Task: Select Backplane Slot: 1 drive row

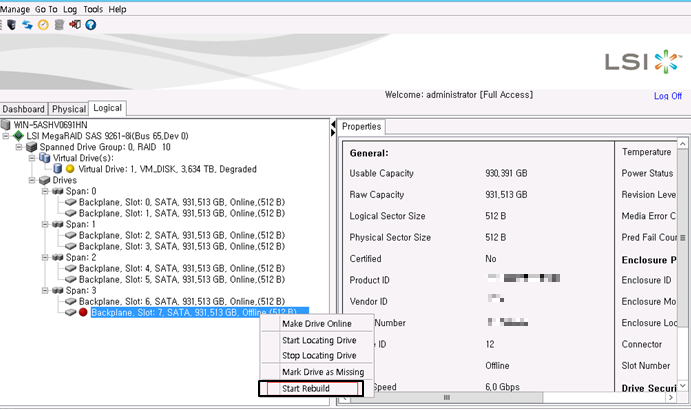Action: 182,213
